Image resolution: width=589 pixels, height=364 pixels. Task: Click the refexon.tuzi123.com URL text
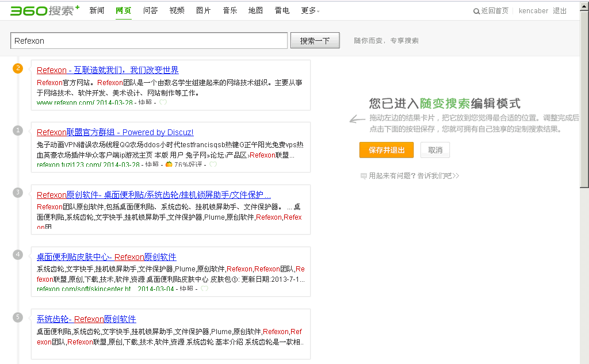click(69, 164)
